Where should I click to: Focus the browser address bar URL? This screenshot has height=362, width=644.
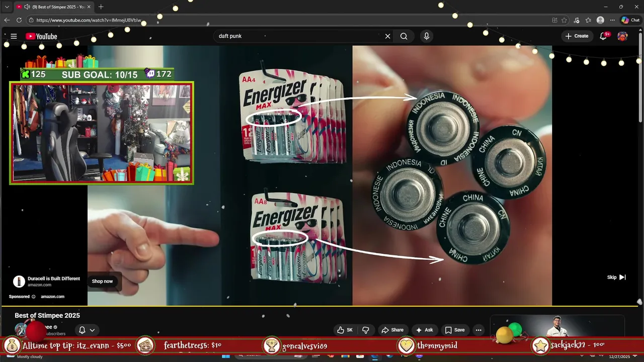(x=89, y=20)
